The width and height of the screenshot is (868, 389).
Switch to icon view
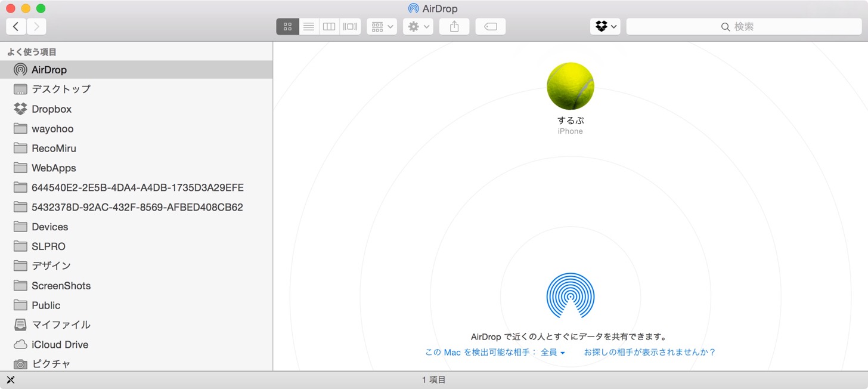pyautogui.click(x=287, y=26)
